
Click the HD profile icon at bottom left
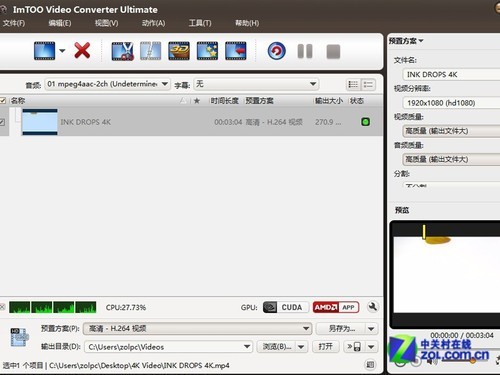(19, 337)
